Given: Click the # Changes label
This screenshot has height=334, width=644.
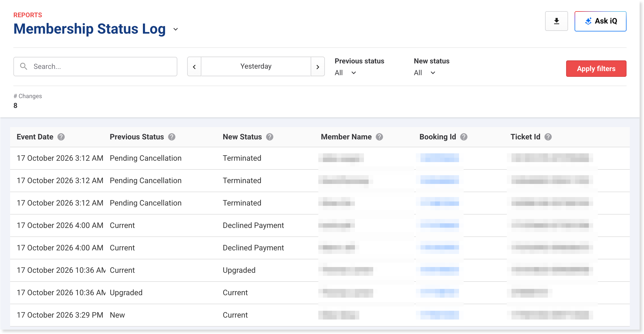Looking at the screenshot, I should tap(28, 96).
